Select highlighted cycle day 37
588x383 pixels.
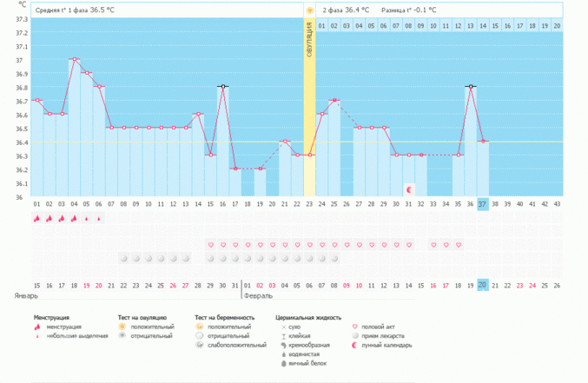(x=482, y=204)
